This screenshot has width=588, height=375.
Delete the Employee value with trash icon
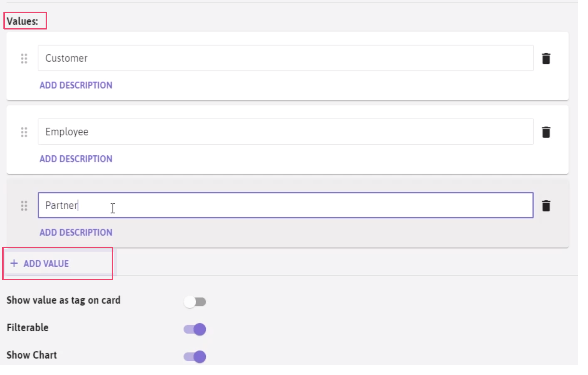[546, 132]
